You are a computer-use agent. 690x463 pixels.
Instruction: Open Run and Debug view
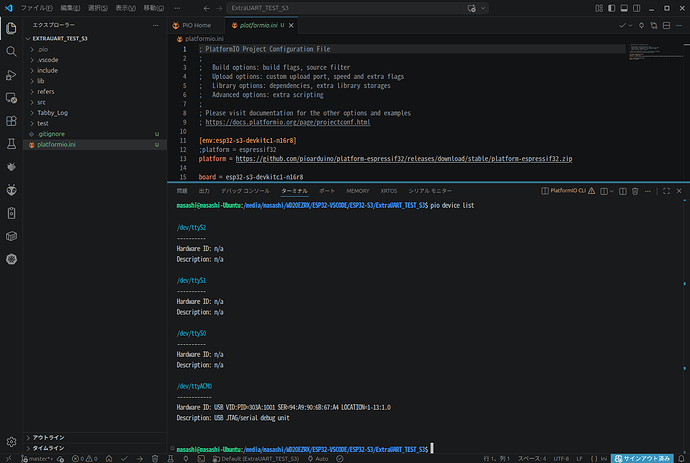coord(11,75)
